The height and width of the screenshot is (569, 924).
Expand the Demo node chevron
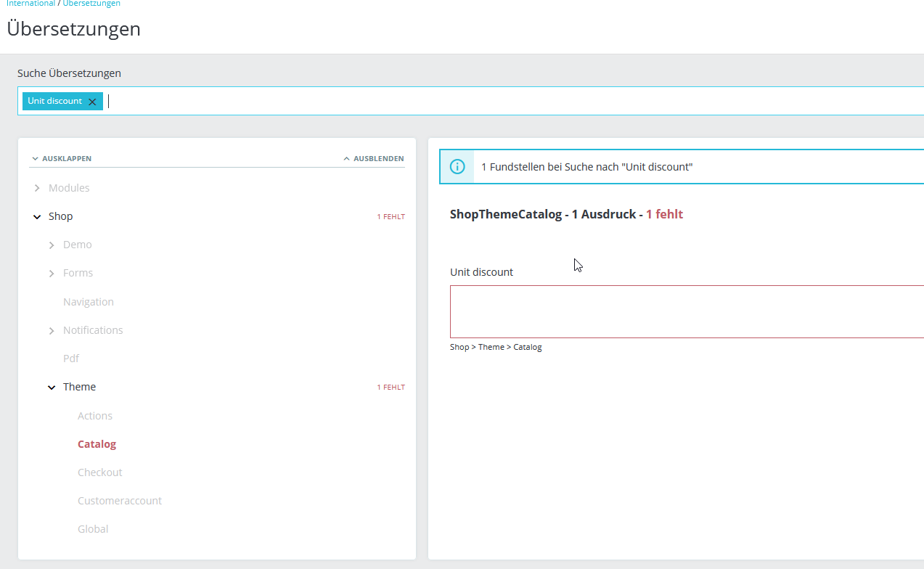pyautogui.click(x=52, y=245)
